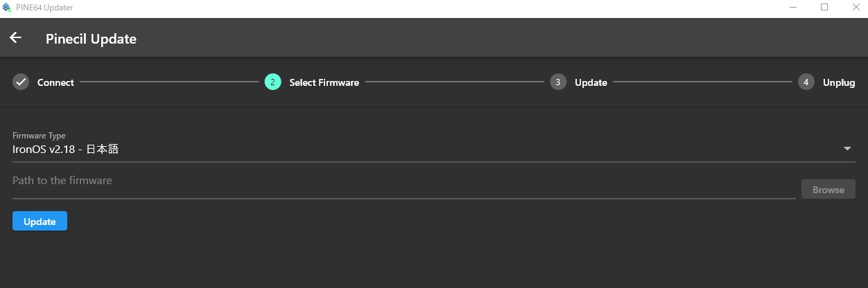Close the PINE64 Updater window
The height and width of the screenshot is (288, 868).
click(x=856, y=8)
